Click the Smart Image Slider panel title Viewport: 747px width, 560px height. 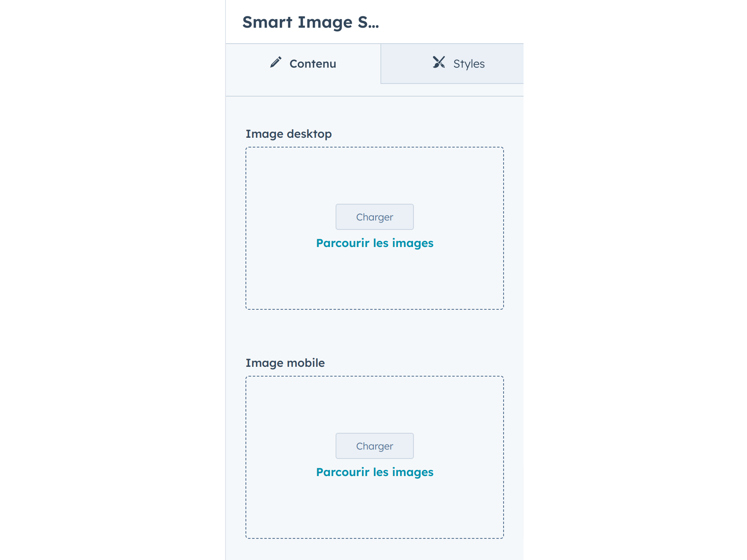311,22
